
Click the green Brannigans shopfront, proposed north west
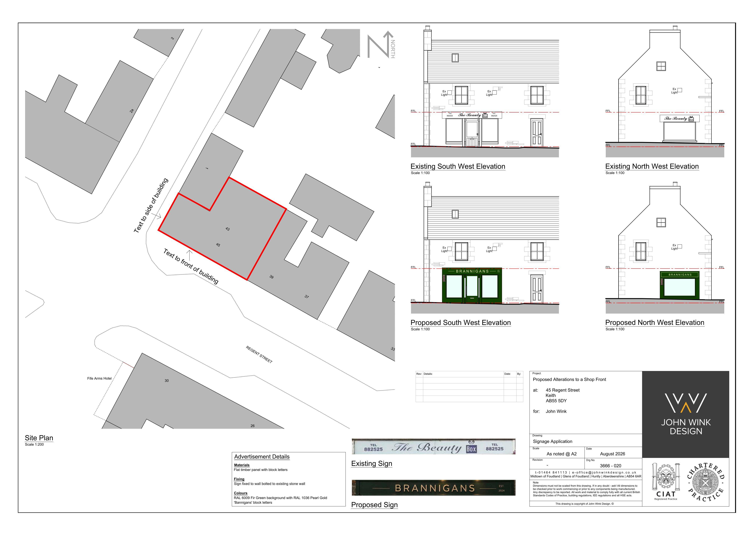680,285
